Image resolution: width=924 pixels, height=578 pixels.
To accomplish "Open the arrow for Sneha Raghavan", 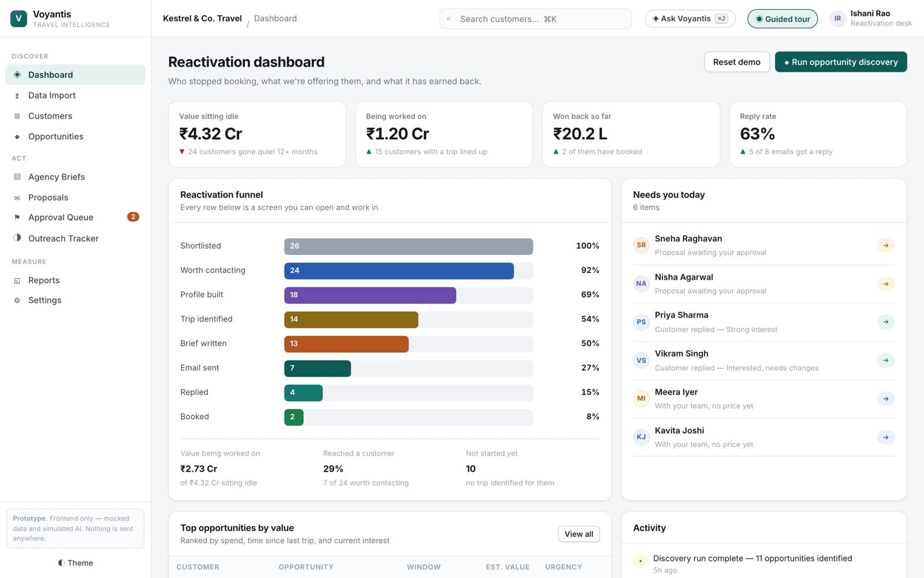I will click(885, 245).
